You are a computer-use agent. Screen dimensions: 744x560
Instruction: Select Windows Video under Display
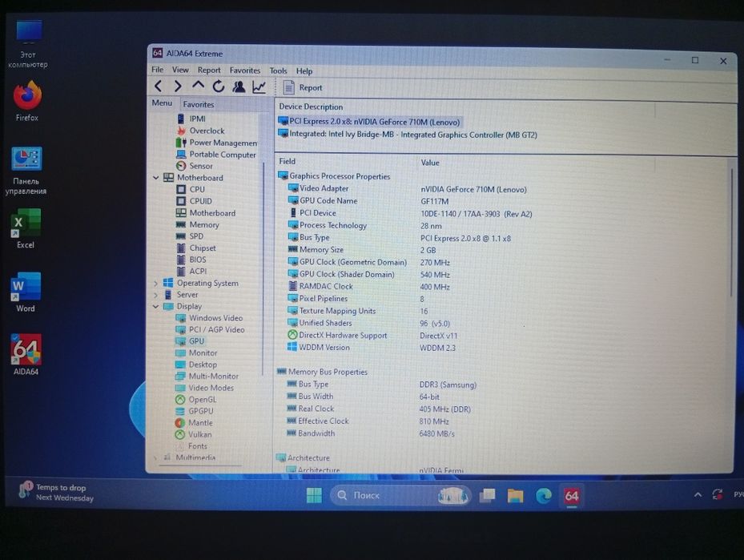[209, 318]
